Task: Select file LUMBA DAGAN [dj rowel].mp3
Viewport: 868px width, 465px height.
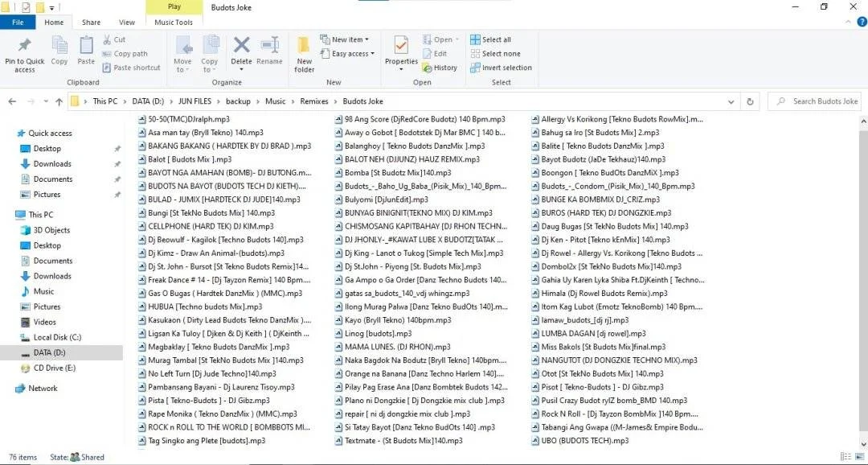Action: coord(589,333)
